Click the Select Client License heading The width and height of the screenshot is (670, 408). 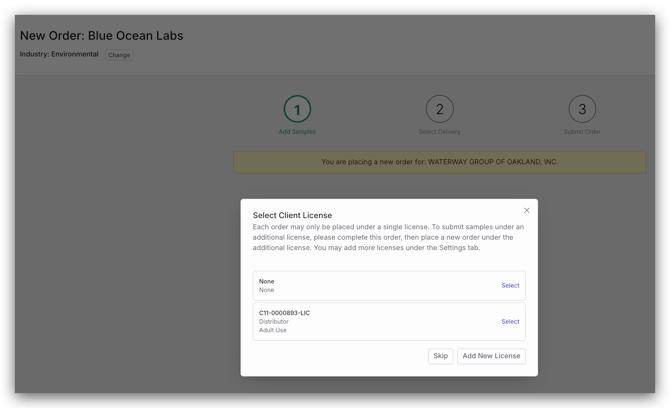(292, 215)
